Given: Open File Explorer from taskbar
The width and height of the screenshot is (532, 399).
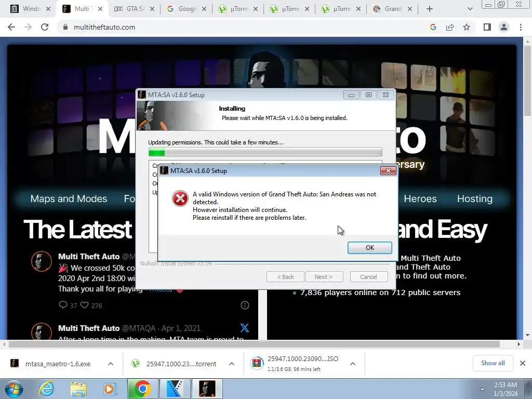Looking at the screenshot, I should click(x=78, y=389).
